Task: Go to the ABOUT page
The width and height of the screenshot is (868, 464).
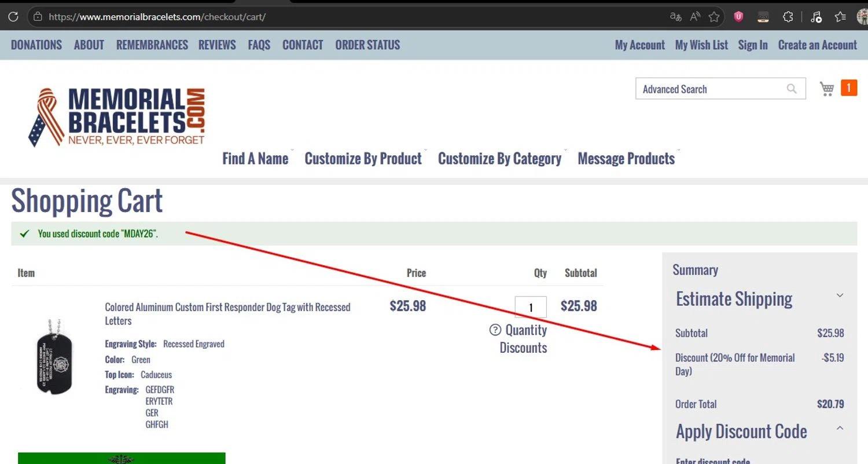Action: [89, 45]
